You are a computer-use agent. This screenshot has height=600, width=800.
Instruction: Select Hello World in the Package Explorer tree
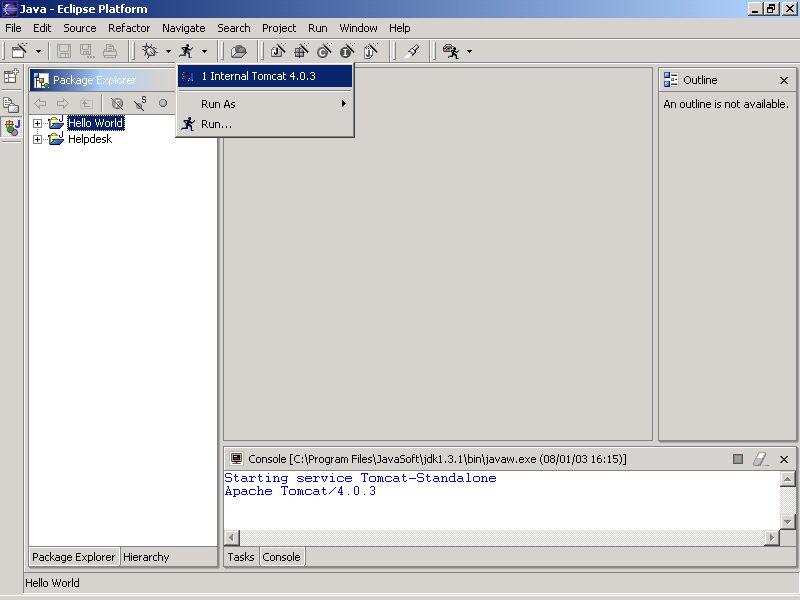click(95, 123)
